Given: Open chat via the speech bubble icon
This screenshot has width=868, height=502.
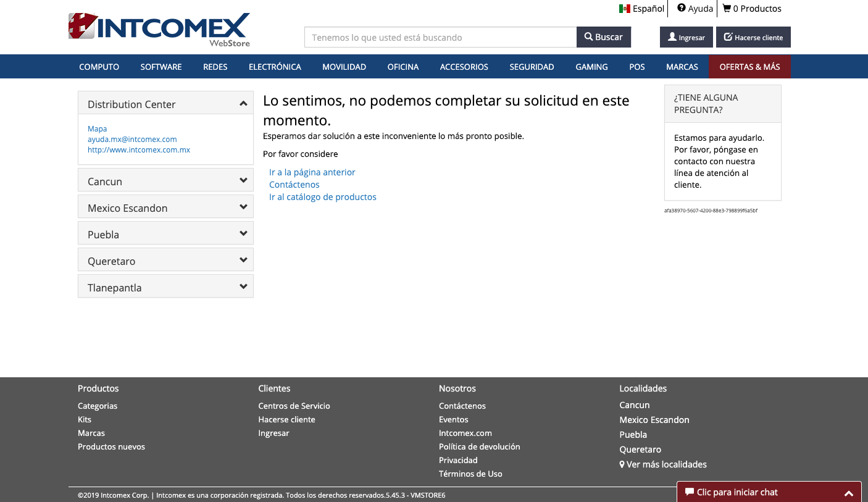Looking at the screenshot, I should point(690,492).
